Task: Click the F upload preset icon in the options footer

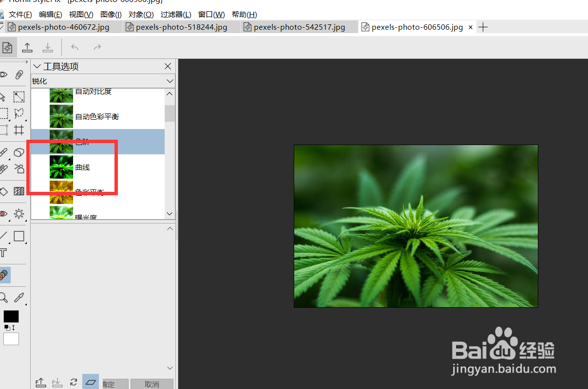Action: click(40, 382)
